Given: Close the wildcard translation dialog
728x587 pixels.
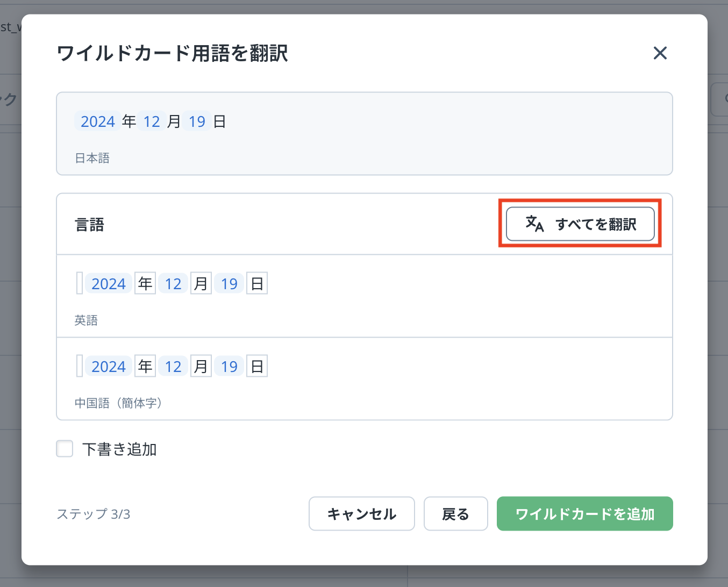Looking at the screenshot, I should tap(660, 53).
